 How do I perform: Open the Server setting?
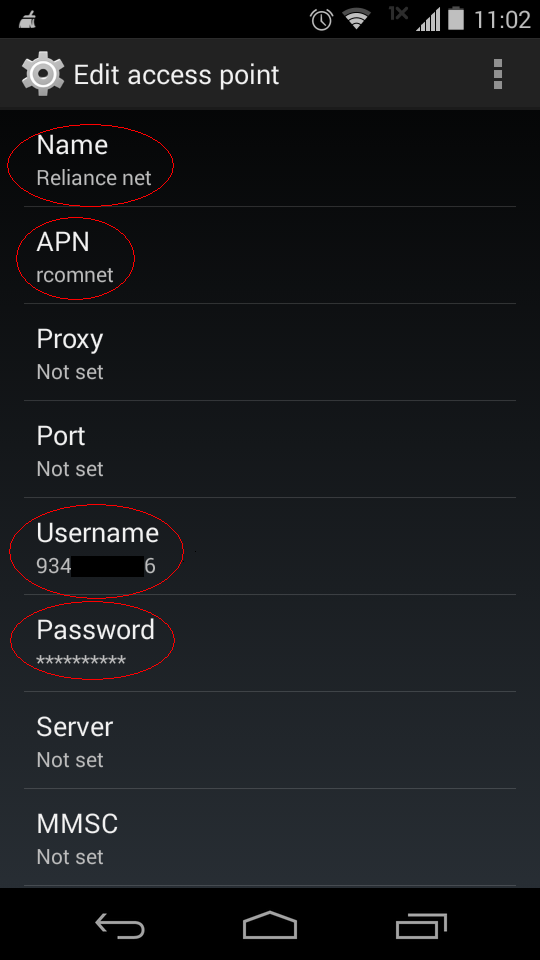pyautogui.click(x=270, y=740)
